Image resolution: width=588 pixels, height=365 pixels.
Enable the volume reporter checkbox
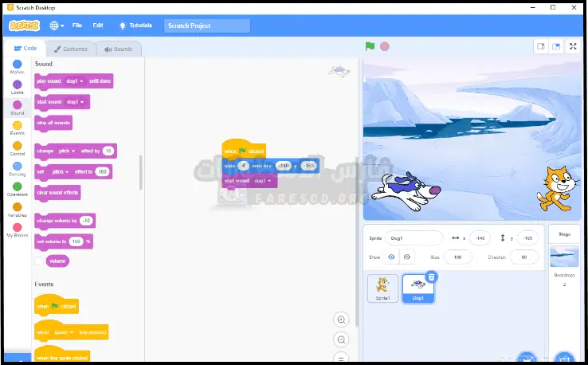[39, 261]
